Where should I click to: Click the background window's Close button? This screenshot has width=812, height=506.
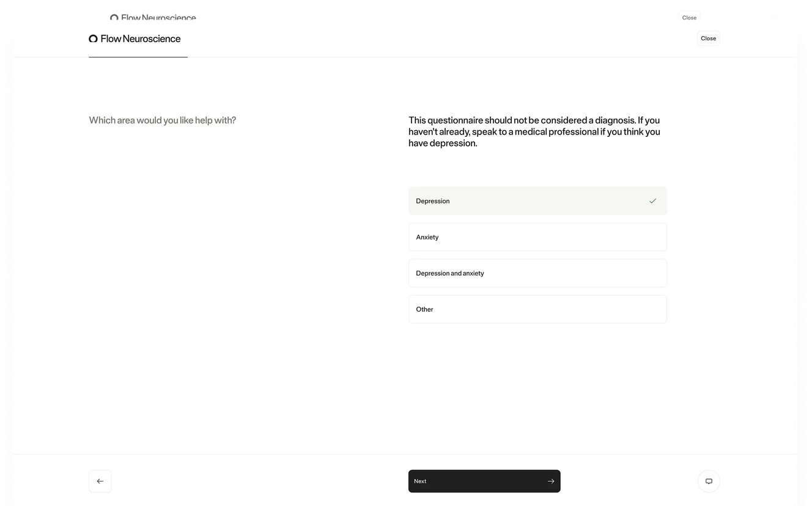[689, 18]
